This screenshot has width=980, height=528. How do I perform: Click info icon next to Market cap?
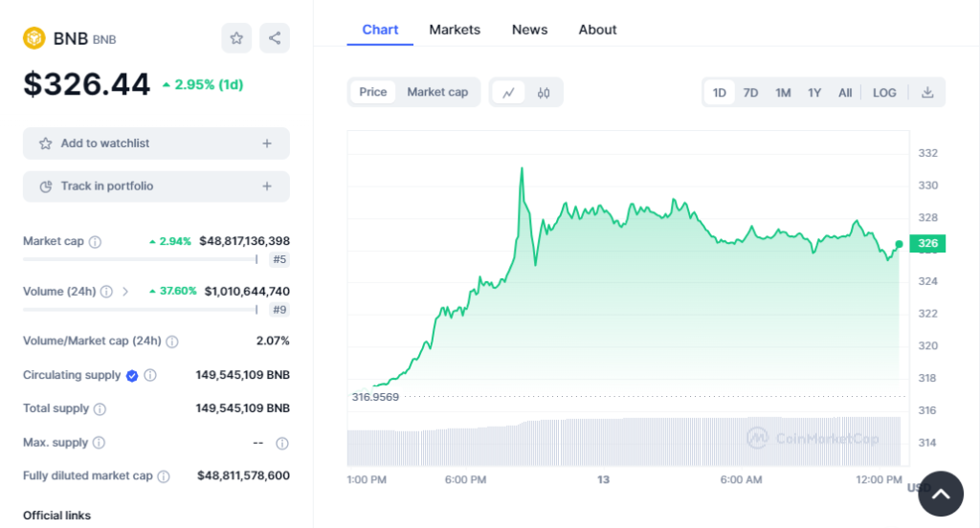[95, 242]
